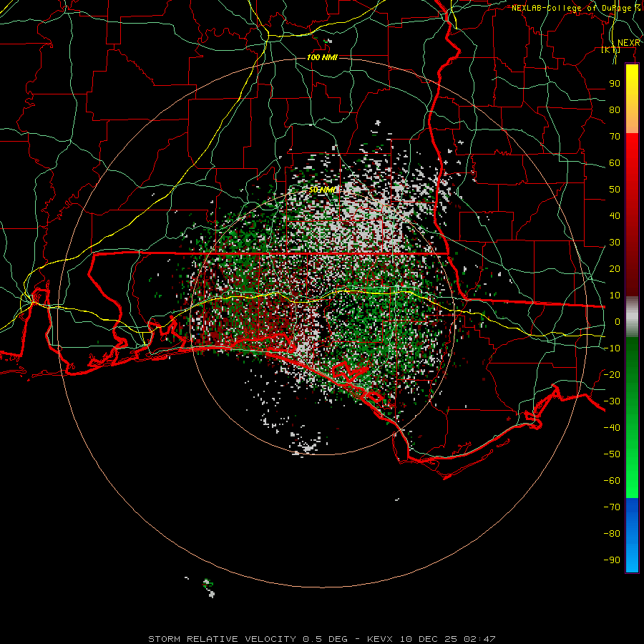This screenshot has height=644, width=644.
Task: Click the '[KT]' units label above scale
Action: coord(610,49)
